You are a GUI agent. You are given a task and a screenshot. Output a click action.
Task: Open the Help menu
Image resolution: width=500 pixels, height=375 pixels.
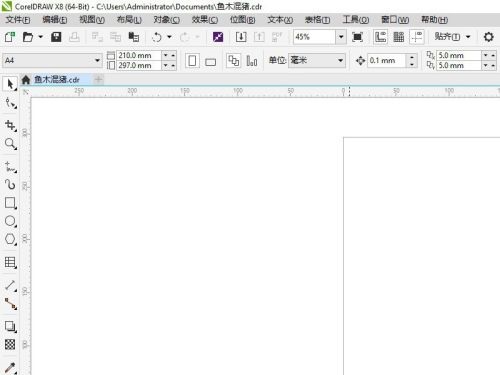(434, 20)
